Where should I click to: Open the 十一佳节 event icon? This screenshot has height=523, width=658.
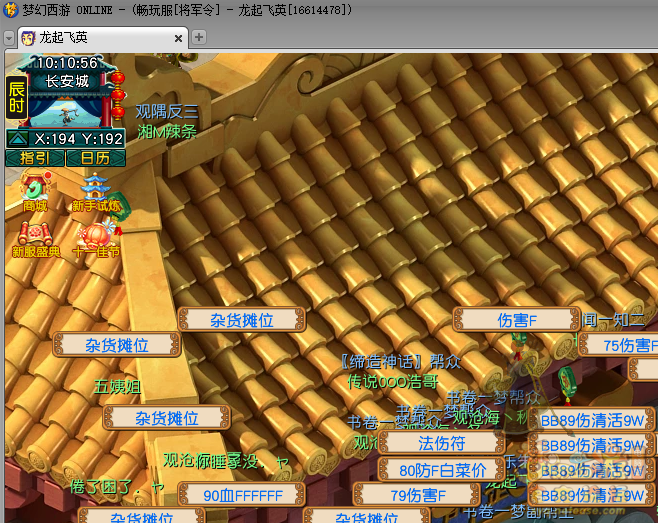point(96,238)
